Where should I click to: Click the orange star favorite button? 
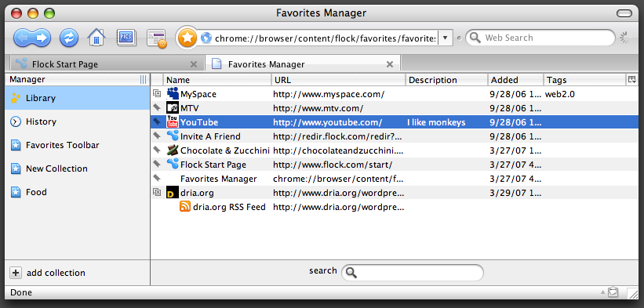[187, 38]
